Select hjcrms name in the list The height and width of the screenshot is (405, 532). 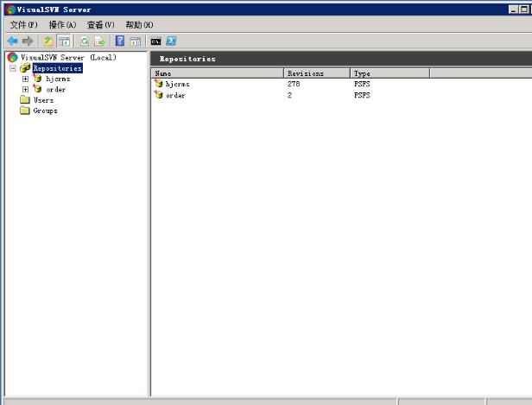point(177,84)
